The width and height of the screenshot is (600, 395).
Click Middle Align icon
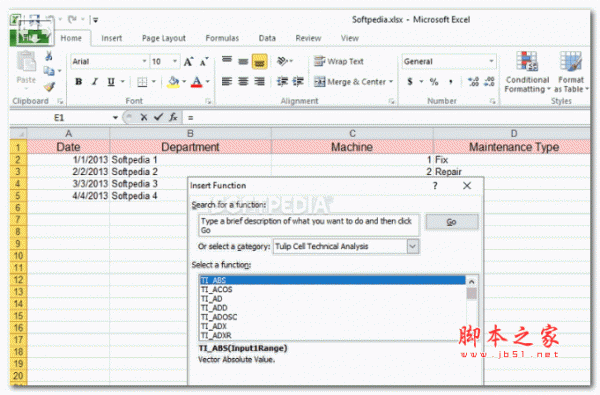click(x=243, y=61)
